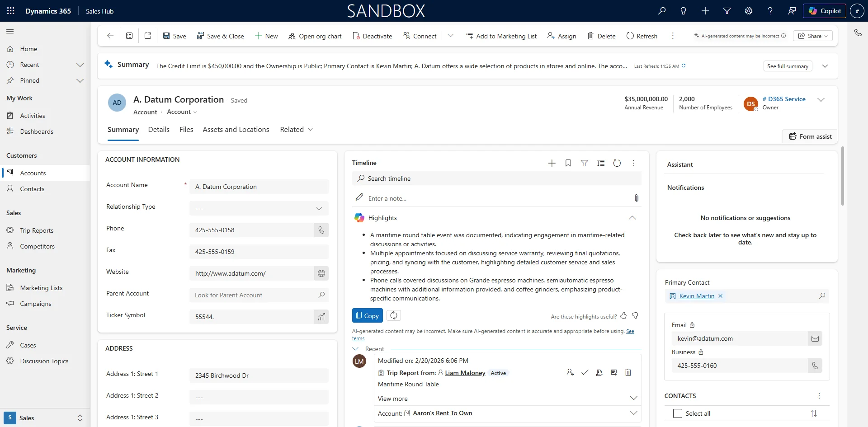Collapse the Highlights section
Image resolution: width=868 pixels, height=427 pixels.
(x=632, y=218)
